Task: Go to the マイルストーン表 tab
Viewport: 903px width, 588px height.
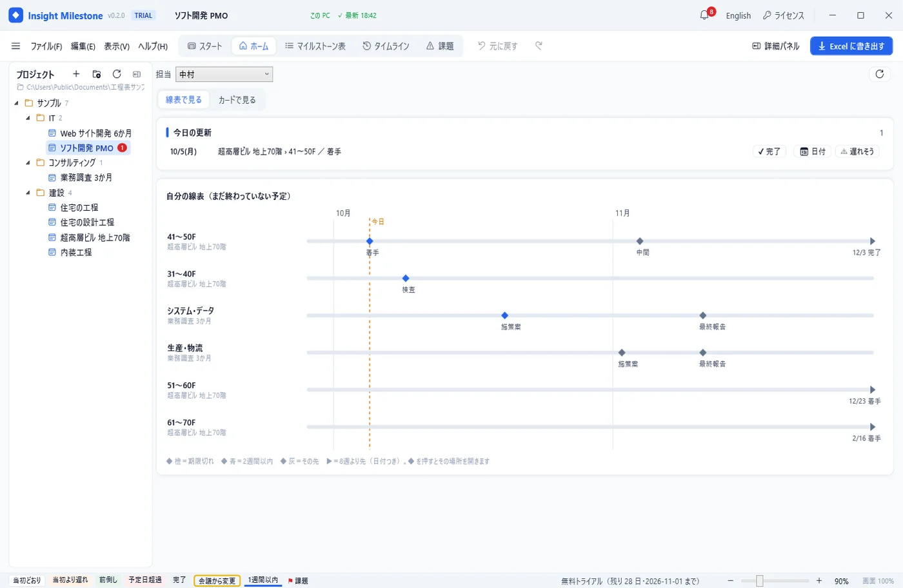Action: [315, 46]
